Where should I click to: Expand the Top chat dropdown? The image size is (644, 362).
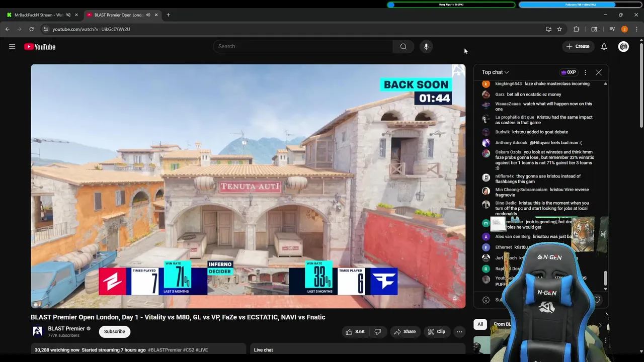pyautogui.click(x=495, y=72)
